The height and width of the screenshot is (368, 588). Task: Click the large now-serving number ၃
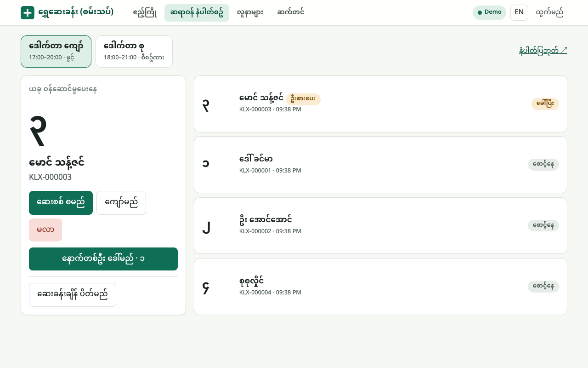(x=37, y=130)
